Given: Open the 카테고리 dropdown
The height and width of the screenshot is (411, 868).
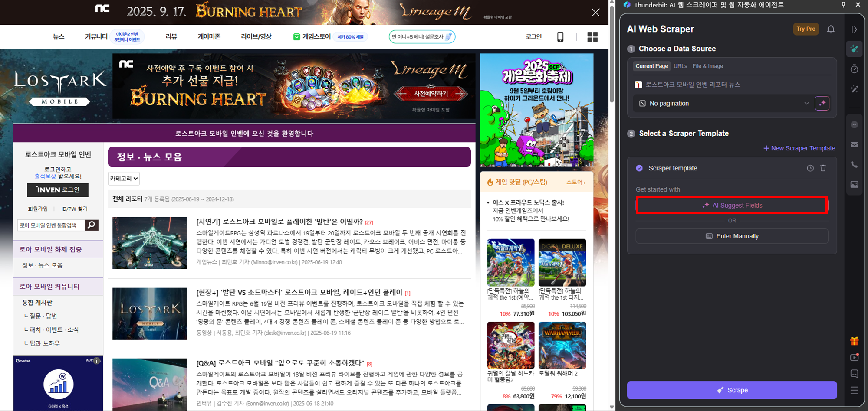Looking at the screenshot, I should point(124,178).
